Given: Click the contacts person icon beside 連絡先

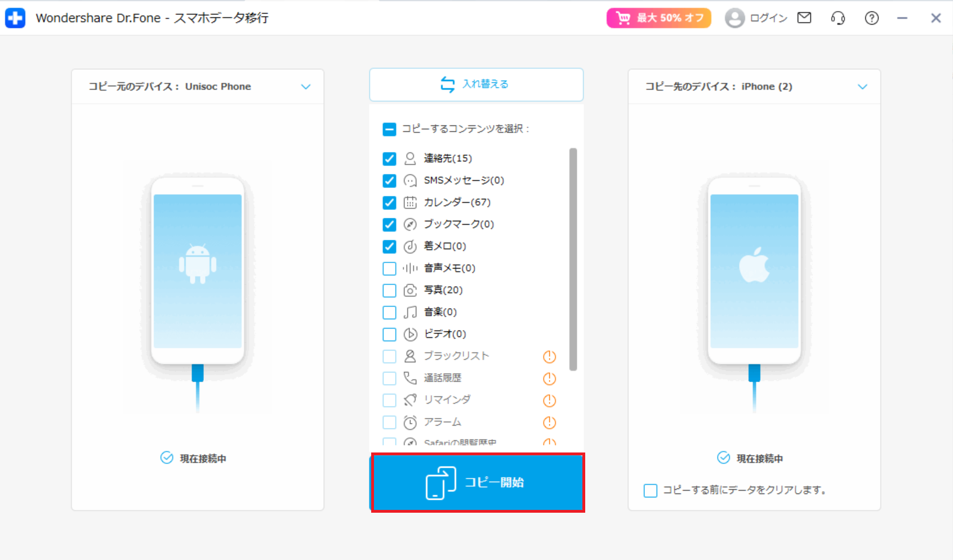Looking at the screenshot, I should pos(410,159).
